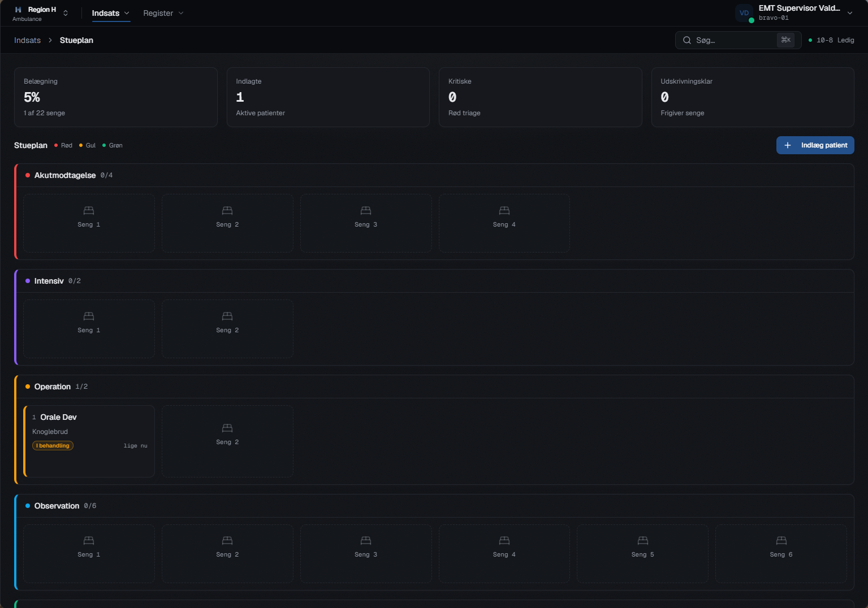Click the VD user avatar
The height and width of the screenshot is (608, 868).
[x=744, y=13]
